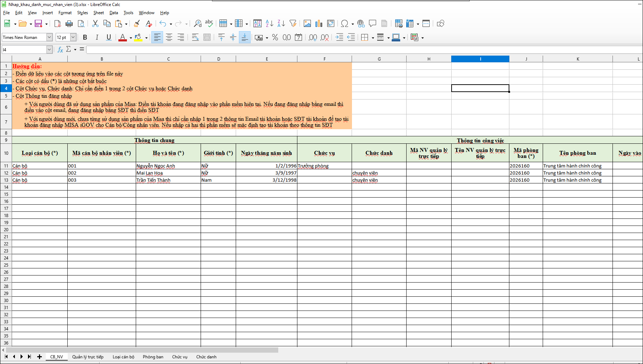Click the Copy icon
Image resolution: width=643 pixels, height=364 pixels.
click(107, 24)
